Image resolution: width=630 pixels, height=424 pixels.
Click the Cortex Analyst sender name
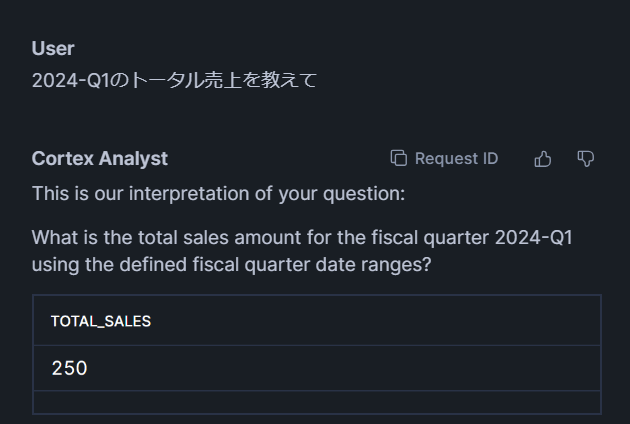tap(100, 159)
